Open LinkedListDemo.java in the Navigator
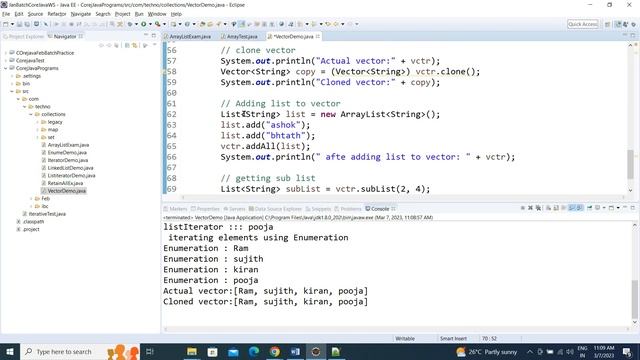640x360 pixels. 70,168
